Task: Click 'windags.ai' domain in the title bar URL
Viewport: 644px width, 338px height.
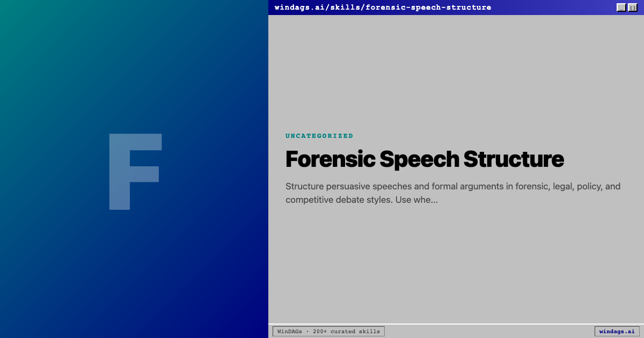Action: pos(298,8)
